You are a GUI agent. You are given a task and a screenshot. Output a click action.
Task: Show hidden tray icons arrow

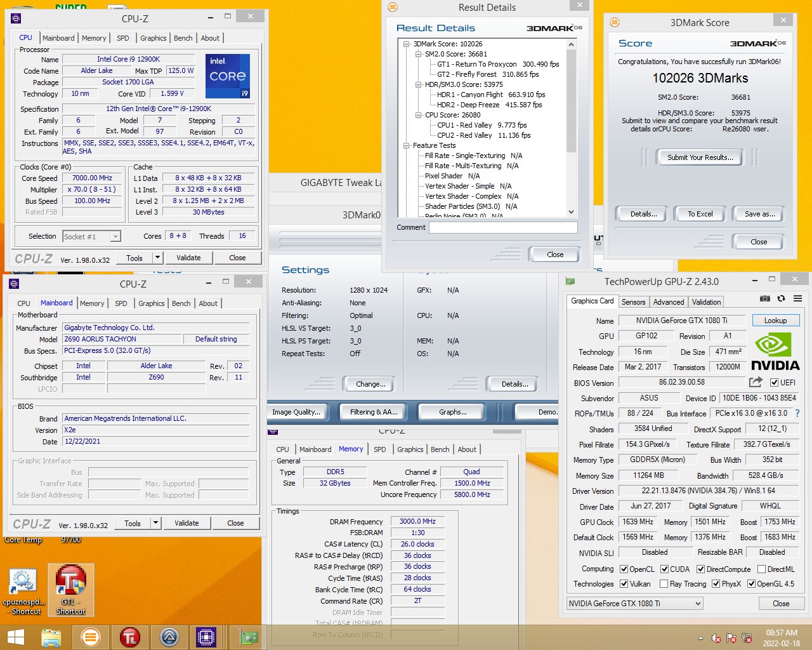pos(700,638)
